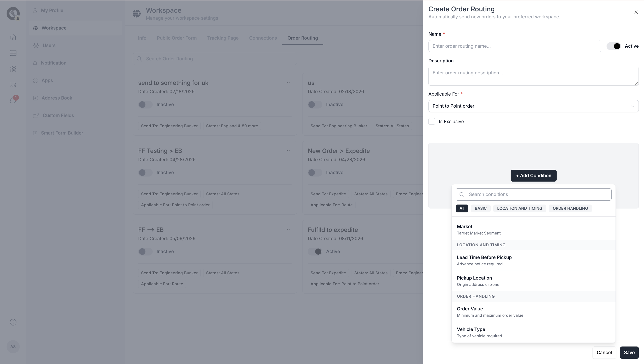Save the order routing
The height and width of the screenshot is (364, 644).
629,352
